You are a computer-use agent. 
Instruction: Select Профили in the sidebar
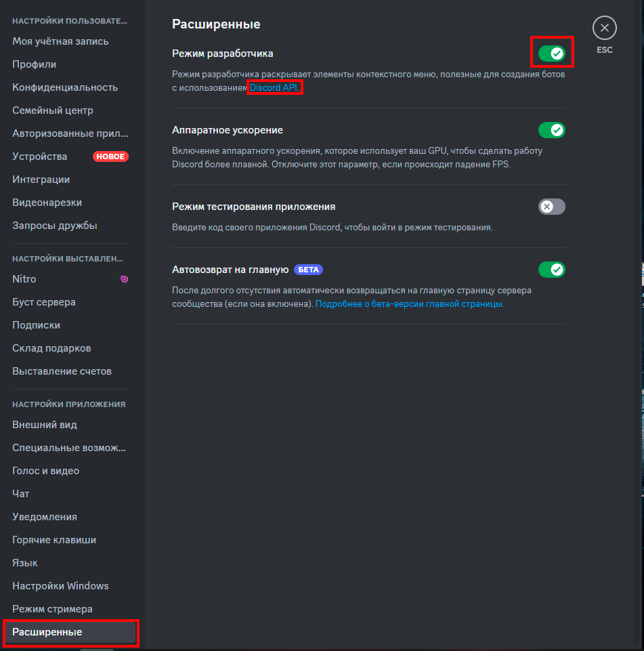pos(35,64)
